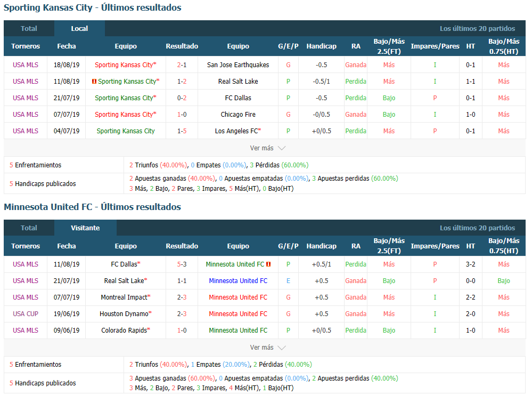This screenshot has height=395, width=532.
Task: Click handicap +0.5/1 in FC Dallas vs Minnesota row
Action: 321,264
